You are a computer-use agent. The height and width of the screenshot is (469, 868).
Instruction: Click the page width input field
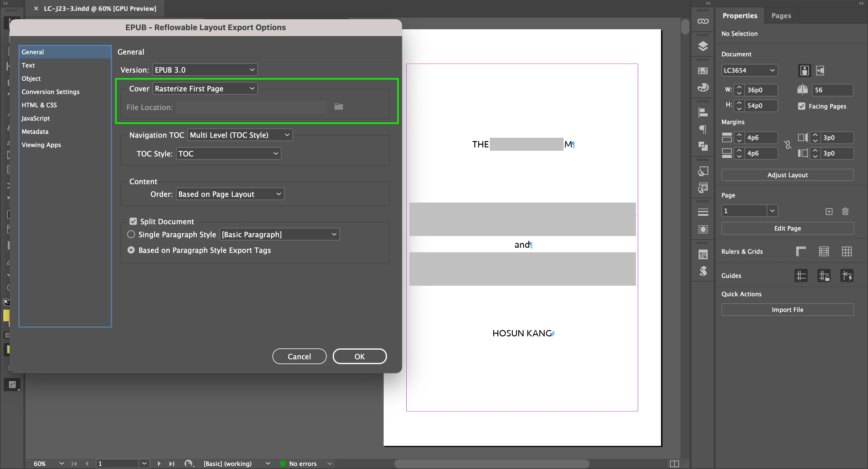760,90
